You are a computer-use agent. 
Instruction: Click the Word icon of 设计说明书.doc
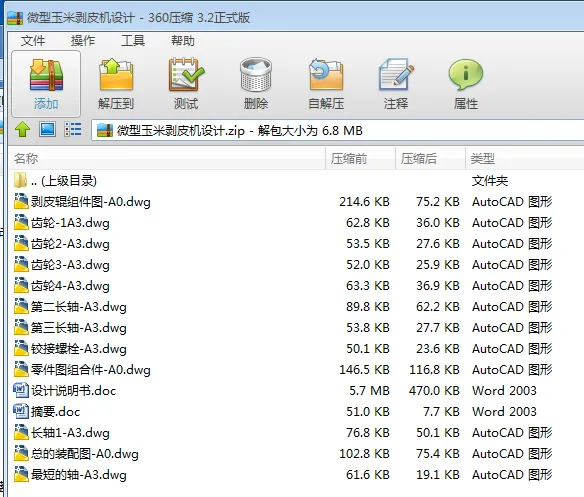(x=20, y=390)
